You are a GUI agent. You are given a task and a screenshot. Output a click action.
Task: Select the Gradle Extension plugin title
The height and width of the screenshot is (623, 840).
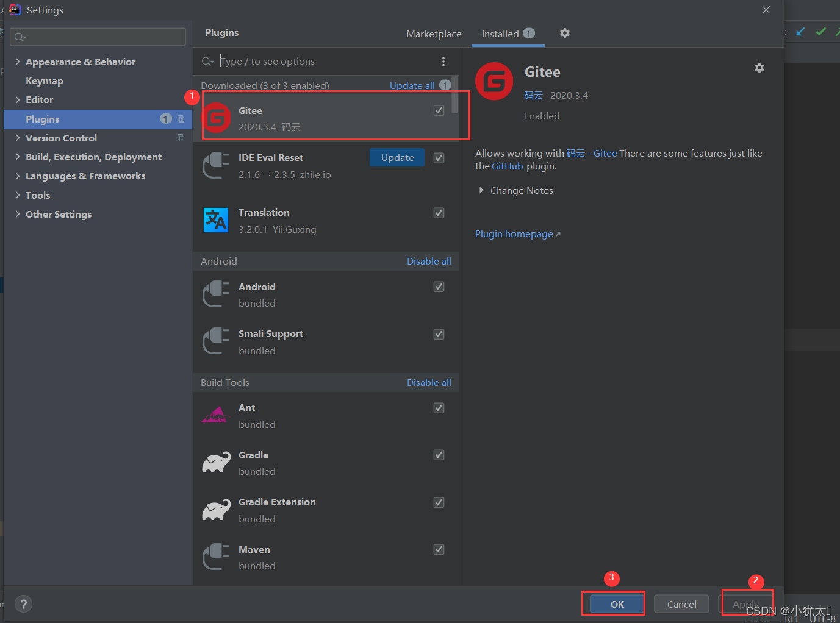click(x=277, y=502)
